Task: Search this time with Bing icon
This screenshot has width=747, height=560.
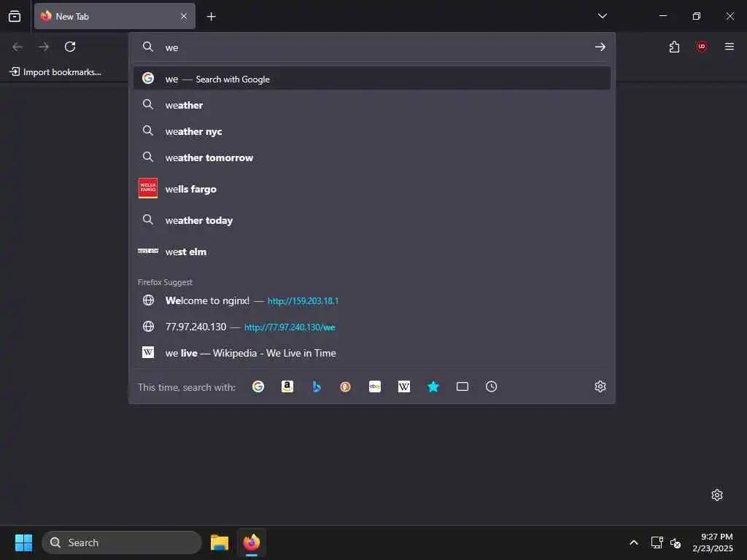Action: (x=317, y=386)
